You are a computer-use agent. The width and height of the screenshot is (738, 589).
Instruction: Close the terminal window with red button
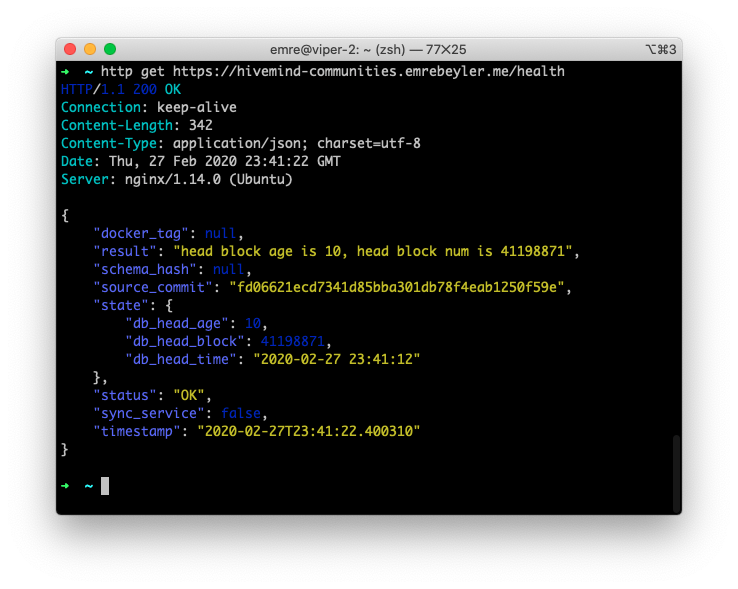[x=70, y=49]
